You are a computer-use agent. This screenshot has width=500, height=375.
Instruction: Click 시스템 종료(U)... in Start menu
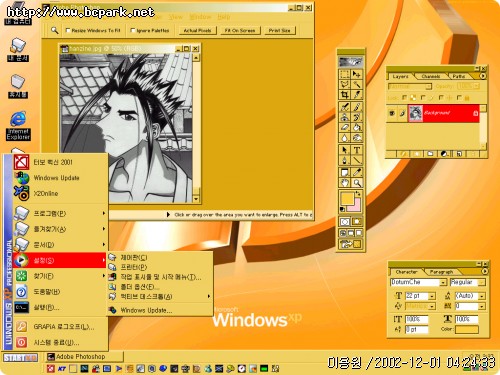pos(60,342)
